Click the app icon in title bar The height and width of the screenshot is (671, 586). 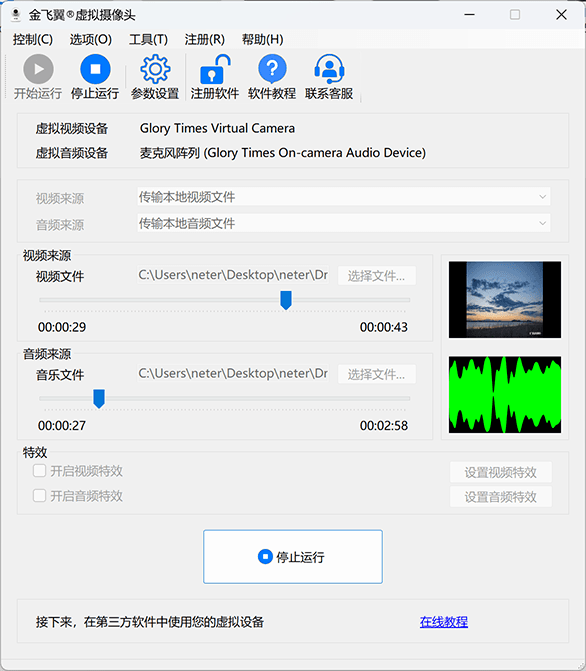point(16,15)
